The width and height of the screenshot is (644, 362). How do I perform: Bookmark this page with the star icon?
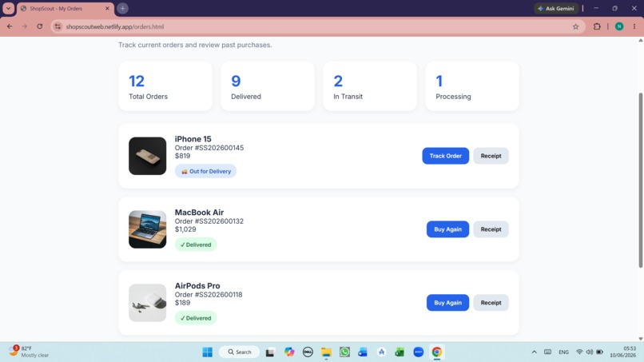click(x=575, y=26)
